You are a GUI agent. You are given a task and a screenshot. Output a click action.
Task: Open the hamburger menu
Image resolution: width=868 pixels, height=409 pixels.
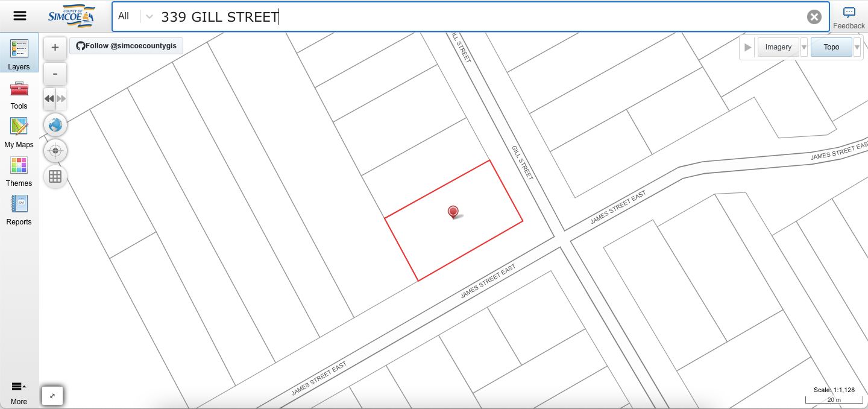20,16
